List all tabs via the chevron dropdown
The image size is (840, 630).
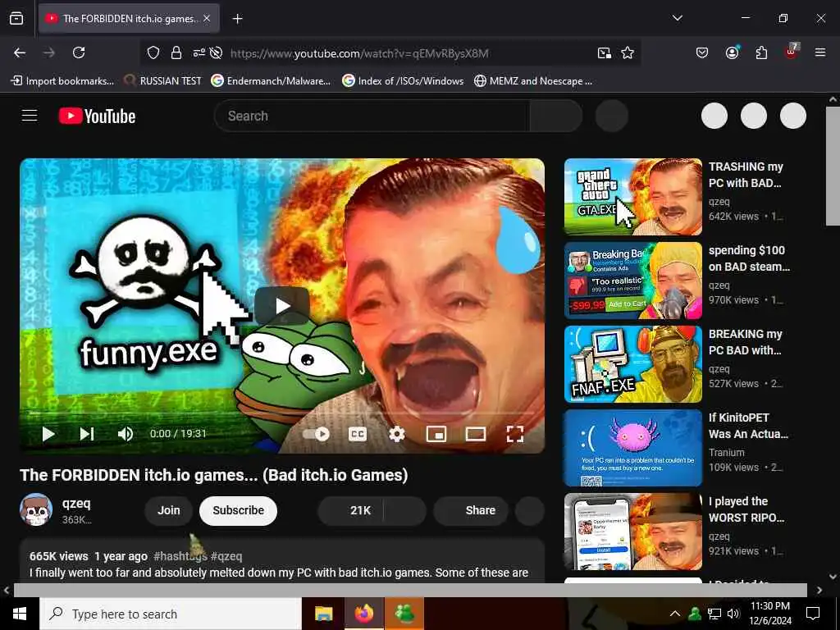click(x=677, y=18)
